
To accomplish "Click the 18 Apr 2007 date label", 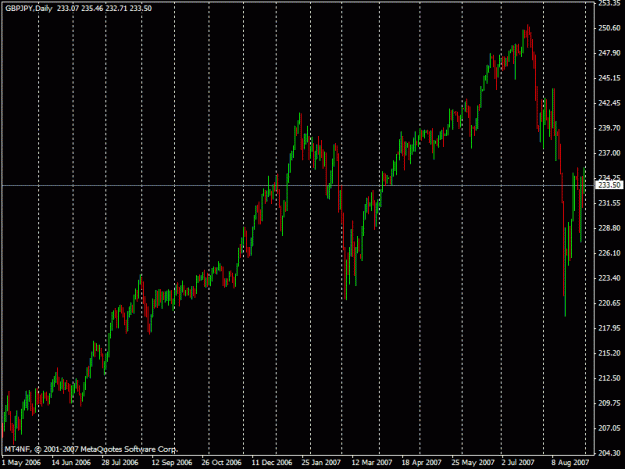I will (421, 463).
